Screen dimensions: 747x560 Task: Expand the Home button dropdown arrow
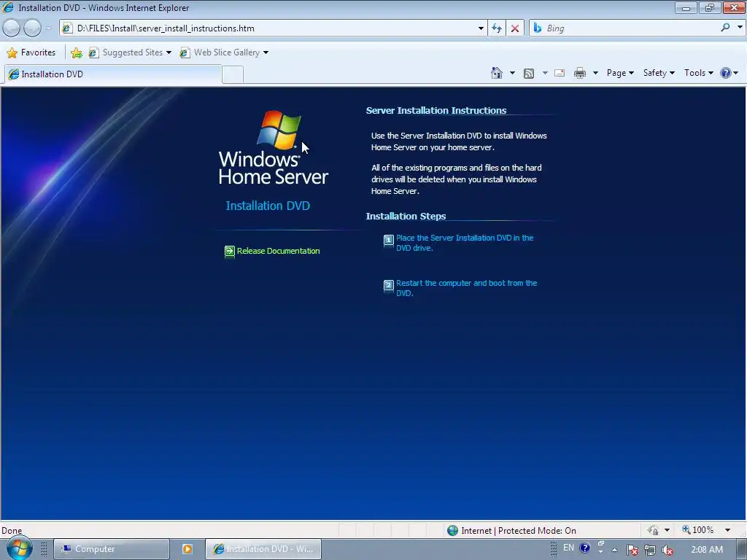[x=512, y=73]
